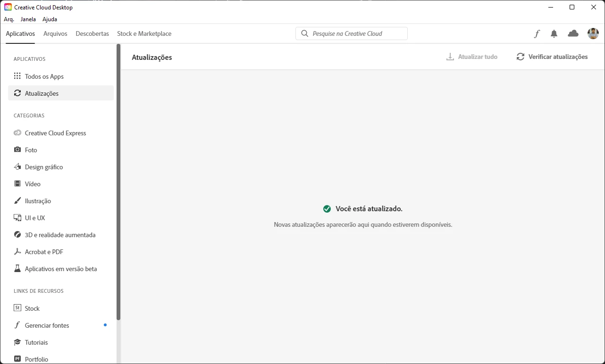Open the Stock e Marketplace tab
This screenshot has height=364, width=605.
pyautogui.click(x=144, y=33)
